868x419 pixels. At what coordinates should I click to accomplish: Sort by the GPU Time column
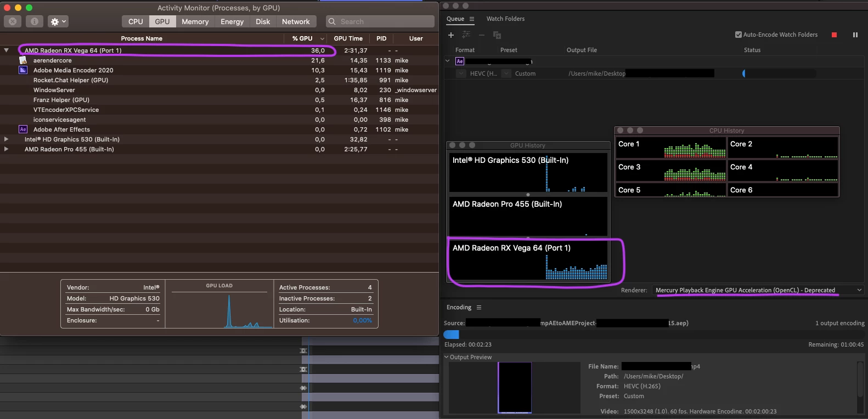(348, 38)
